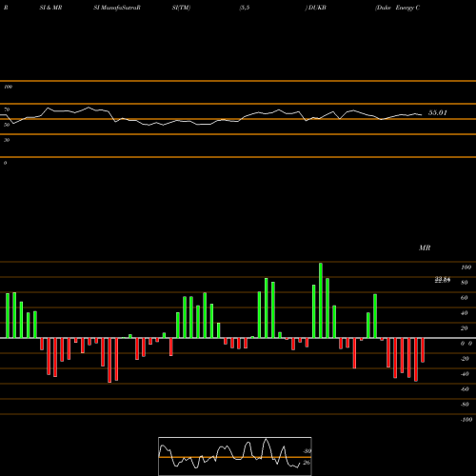Click the MR axis label -60

(x=465, y=389)
